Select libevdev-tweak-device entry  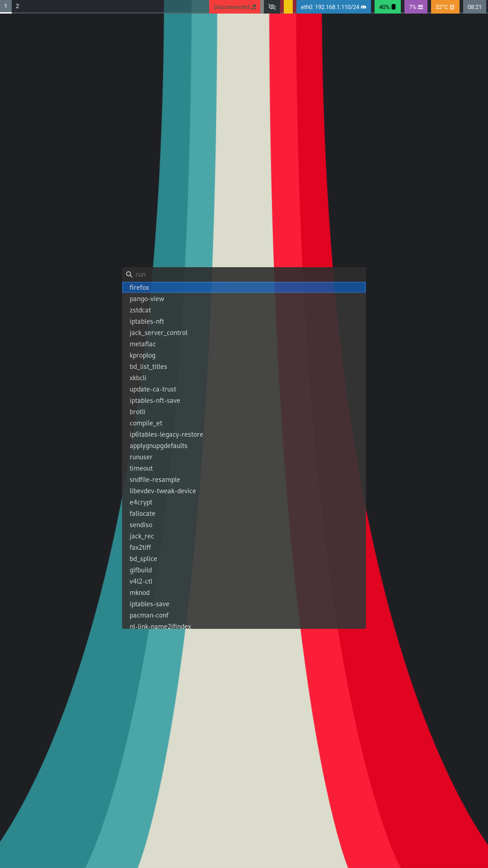[244, 491]
